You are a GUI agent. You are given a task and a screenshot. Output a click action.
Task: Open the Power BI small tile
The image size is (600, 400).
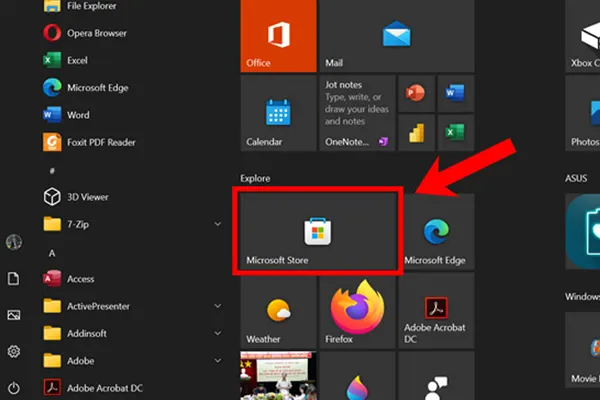[x=416, y=132]
